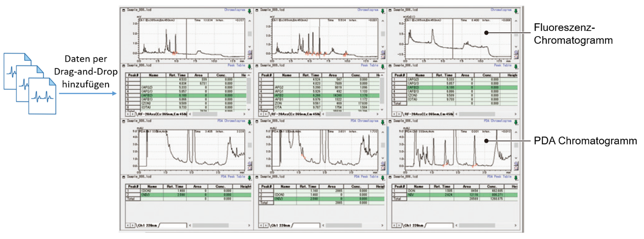Click green pin icon of Sample_008 Chromatogram panel
Viewport: 644px width, 239px height.
(249, 11)
